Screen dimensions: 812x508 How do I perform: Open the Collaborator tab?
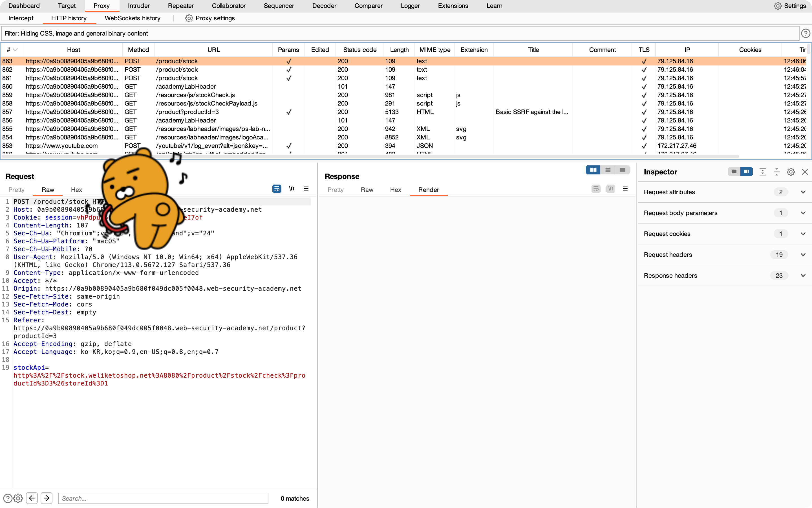click(x=228, y=6)
